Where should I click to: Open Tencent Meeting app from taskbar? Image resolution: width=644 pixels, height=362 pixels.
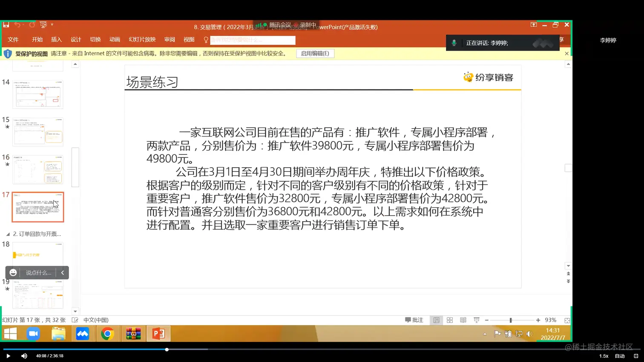coord(83,333)
